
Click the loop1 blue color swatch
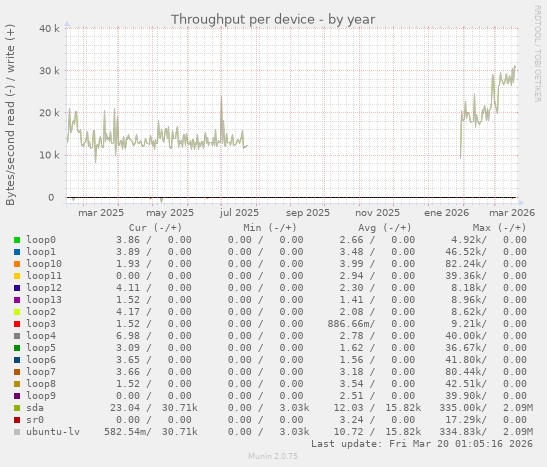(17, 252)
